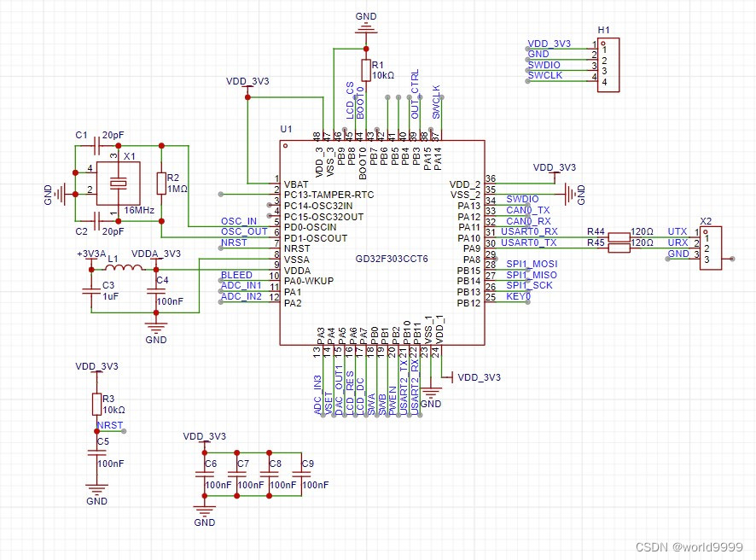
Task: Select resistor R1 symbol under top GND
Action: [366, 70]
